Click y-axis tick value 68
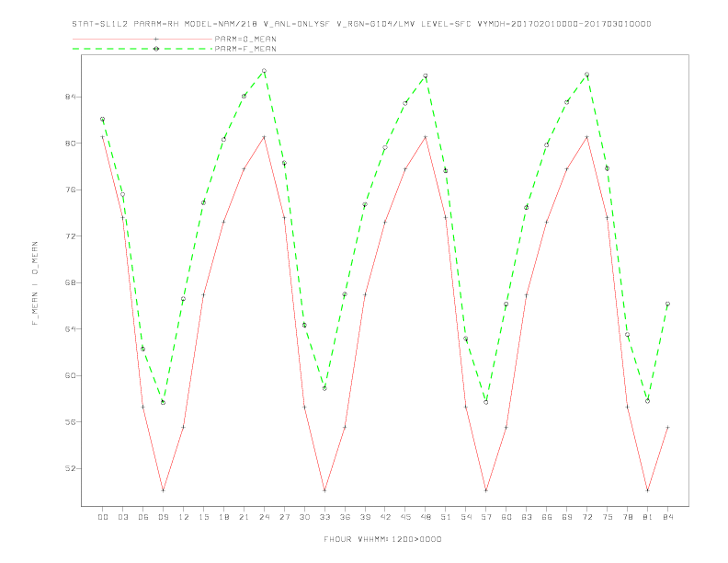 pos(71,283)
